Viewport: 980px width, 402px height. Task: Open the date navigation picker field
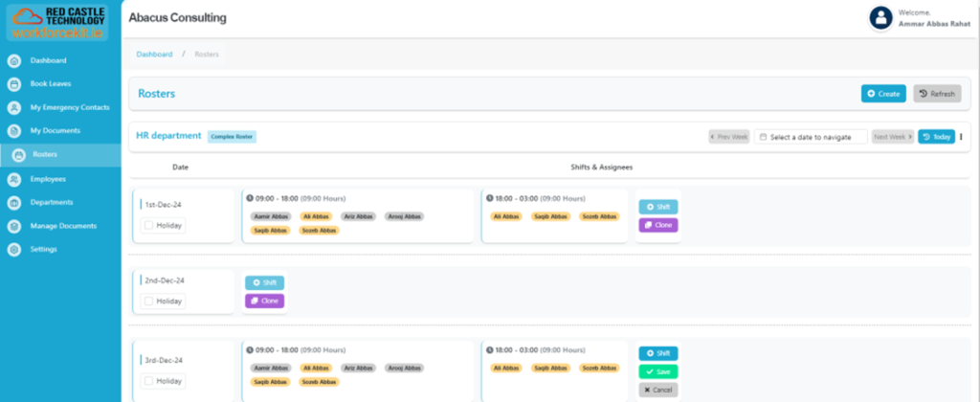click(x=811, y=137)
